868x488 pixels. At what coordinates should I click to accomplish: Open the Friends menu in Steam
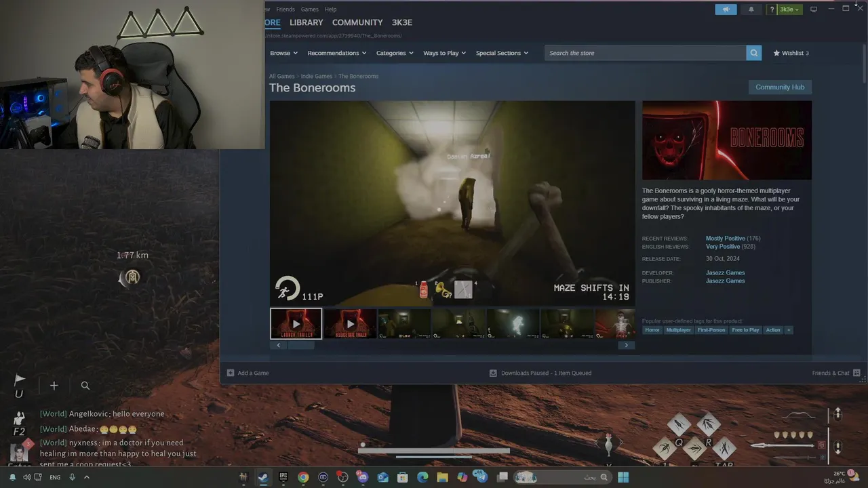[285, 9]
